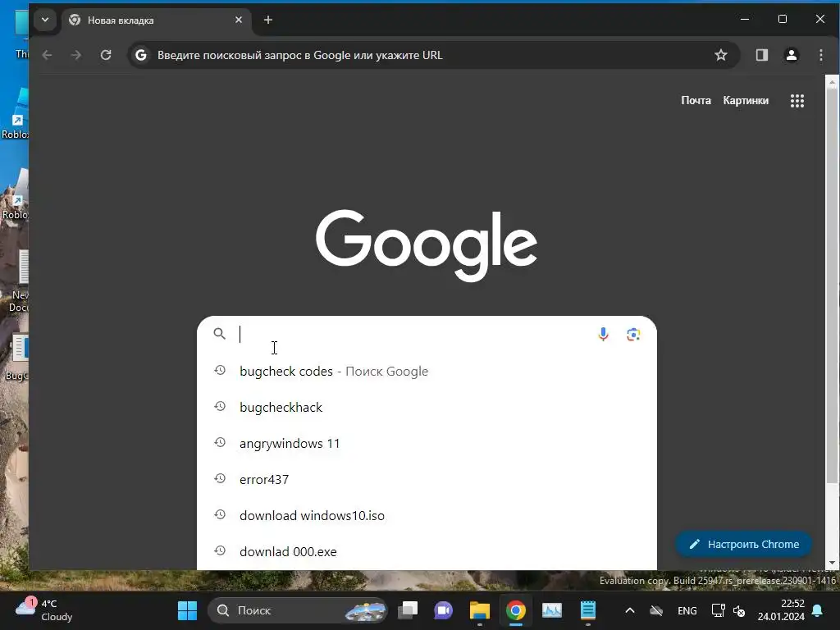Click the scrollbar's down arrow
Image resolution: width=840 pixels, height=630 pixels.
[832, 563]
